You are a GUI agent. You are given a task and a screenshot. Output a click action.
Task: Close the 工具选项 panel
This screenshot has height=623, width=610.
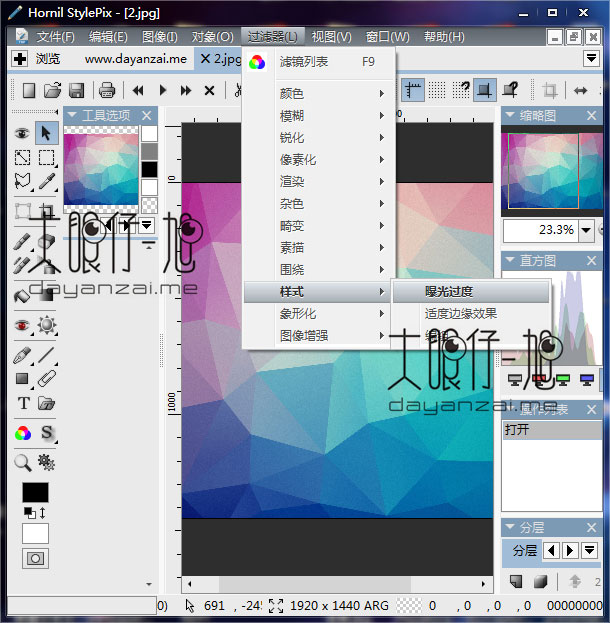[147, 116]
